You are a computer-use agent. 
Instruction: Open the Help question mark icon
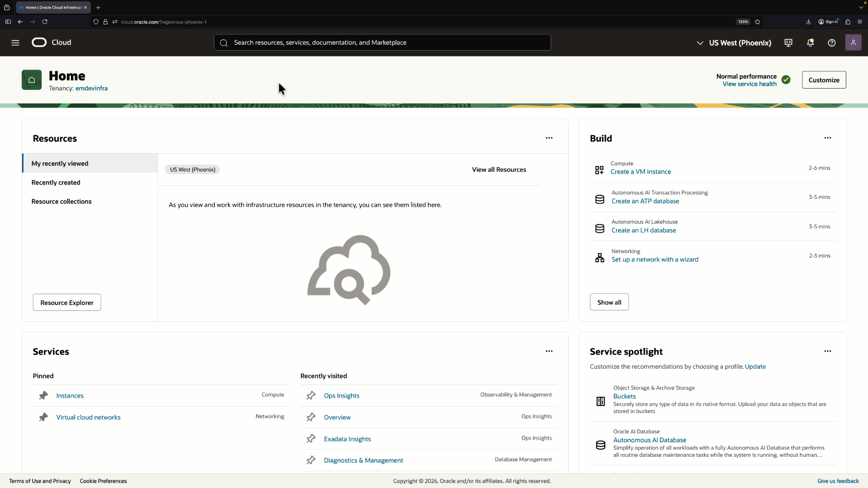pos(832,42)
